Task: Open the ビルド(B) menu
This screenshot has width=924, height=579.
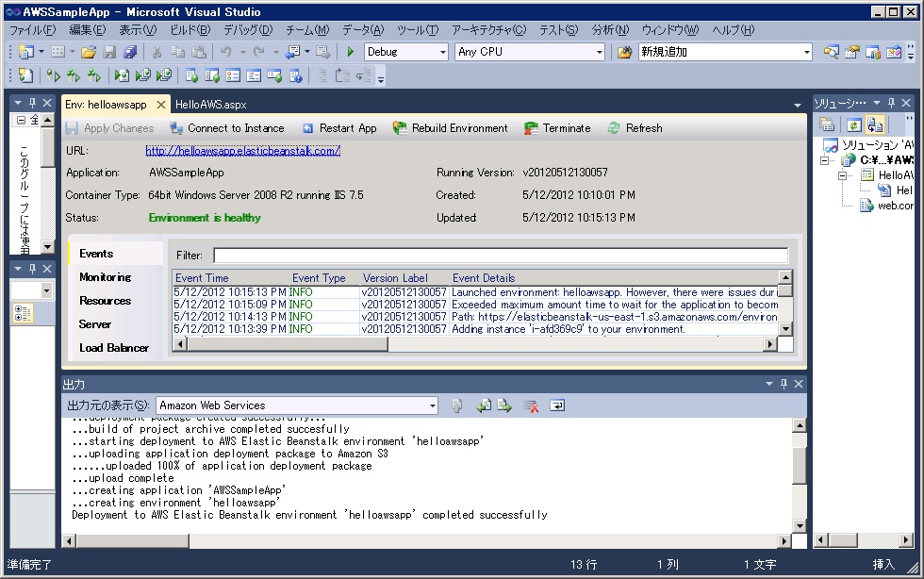Action: [190, 30]
